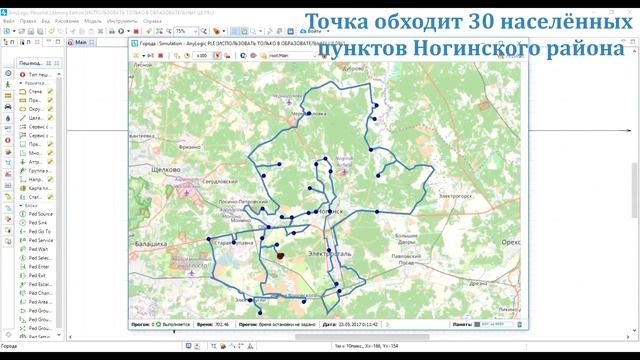
Task: Open the Pedestrian Library palette icon
Action: [x=8, y=84]
